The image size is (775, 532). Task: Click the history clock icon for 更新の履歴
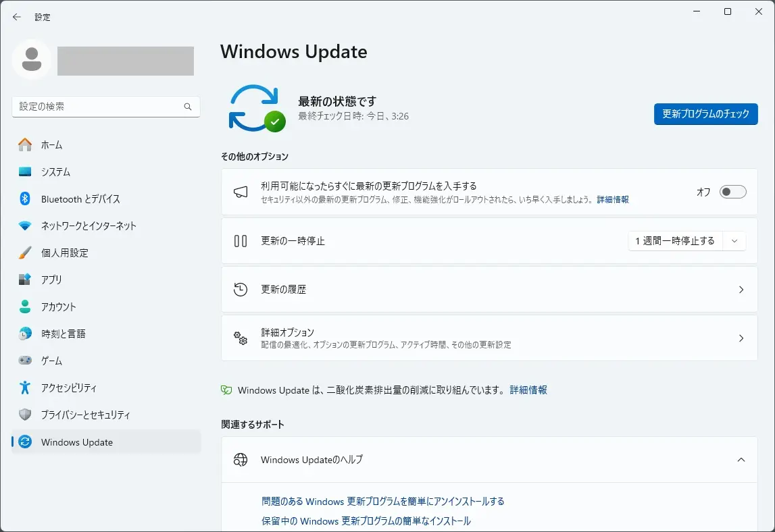click(241, 290)
